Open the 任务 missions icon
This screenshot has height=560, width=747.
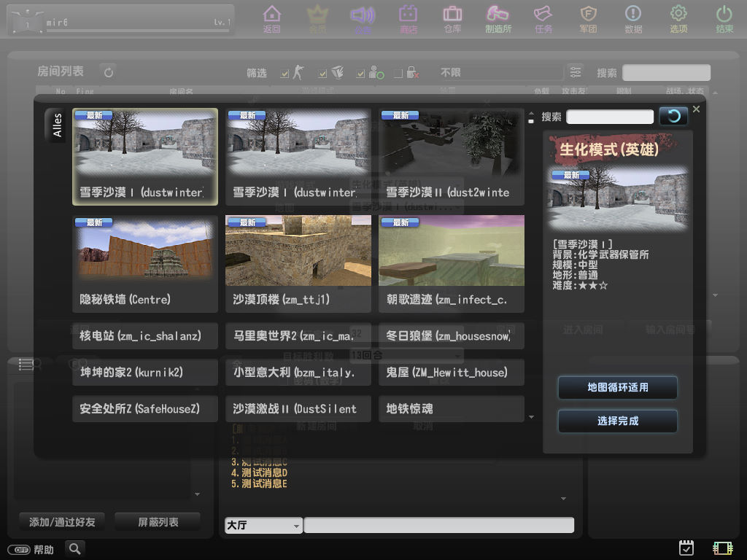[x=543, y=19]
